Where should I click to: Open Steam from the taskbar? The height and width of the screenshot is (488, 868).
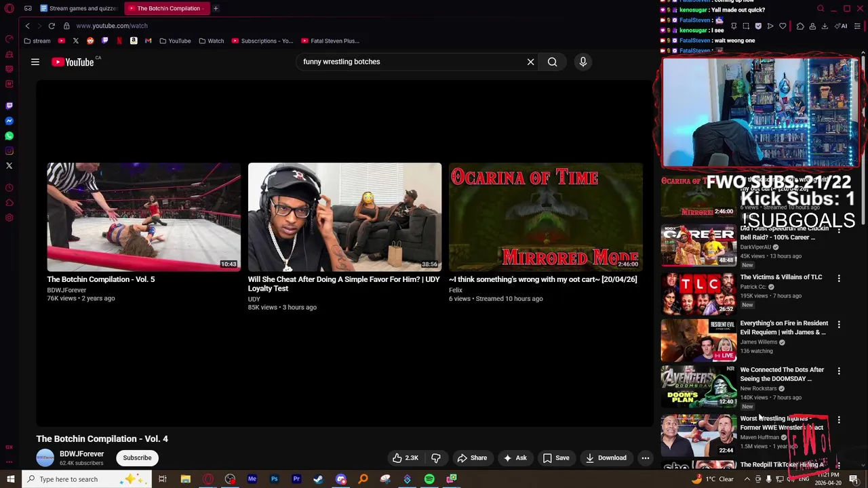click(x=318, y=479)
